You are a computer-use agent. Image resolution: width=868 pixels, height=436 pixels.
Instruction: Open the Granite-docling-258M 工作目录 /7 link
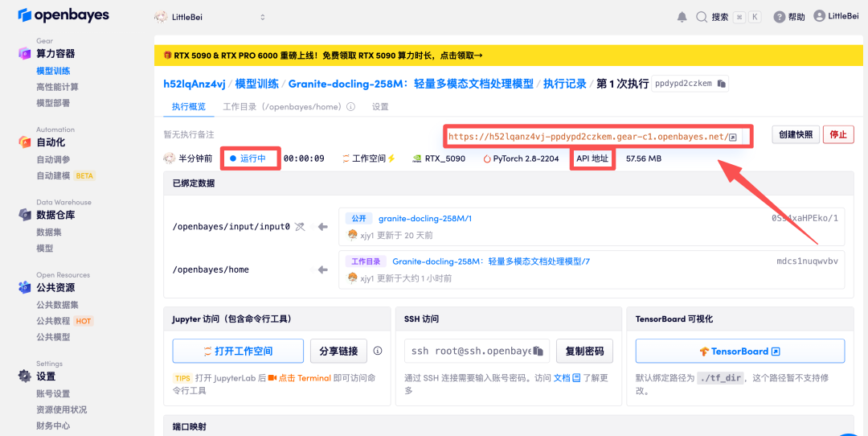491,261
